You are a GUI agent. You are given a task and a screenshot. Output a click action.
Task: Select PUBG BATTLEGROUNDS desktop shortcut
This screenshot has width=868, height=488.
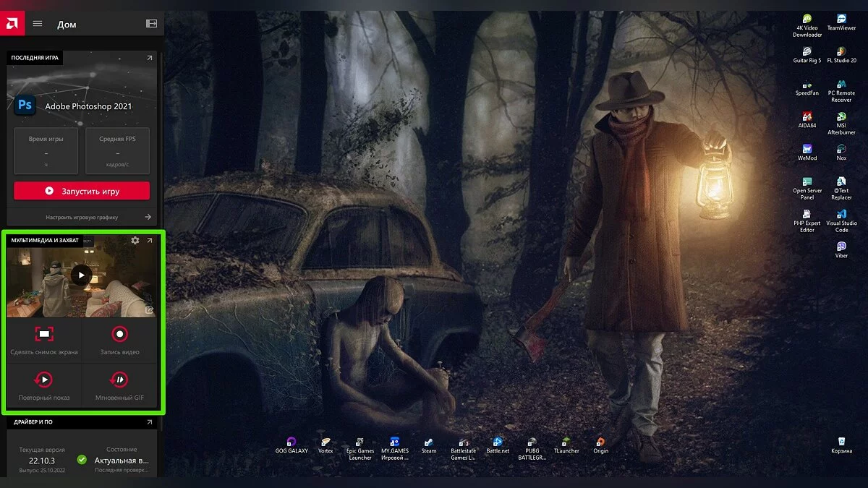pyautogui.click(x=532, y=448)
